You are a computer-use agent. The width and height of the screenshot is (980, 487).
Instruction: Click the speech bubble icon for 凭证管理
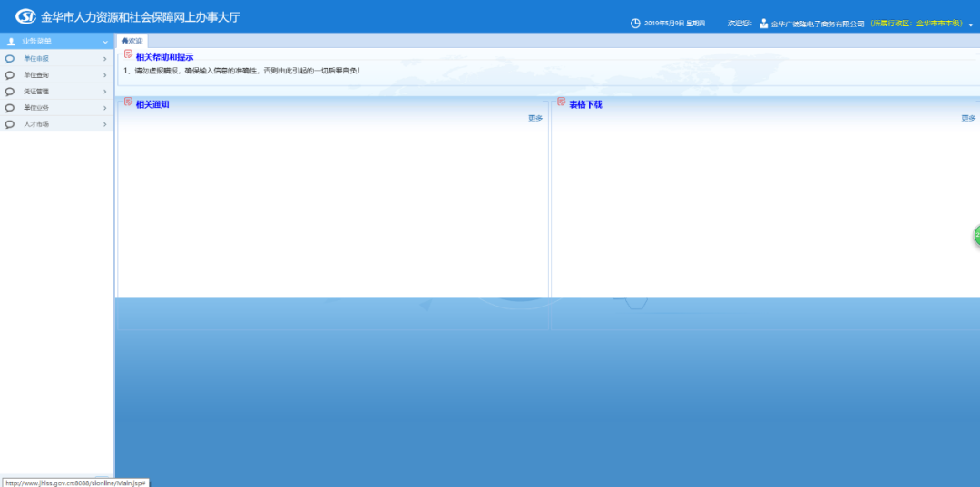(x=9, y=92)
